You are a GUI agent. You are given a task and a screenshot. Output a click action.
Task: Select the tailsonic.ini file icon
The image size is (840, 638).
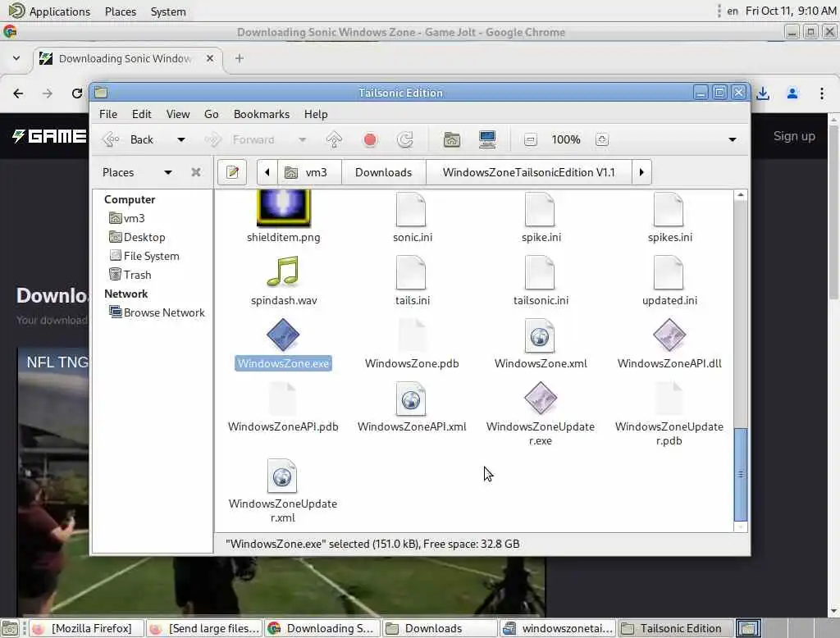tap(540, 272)
